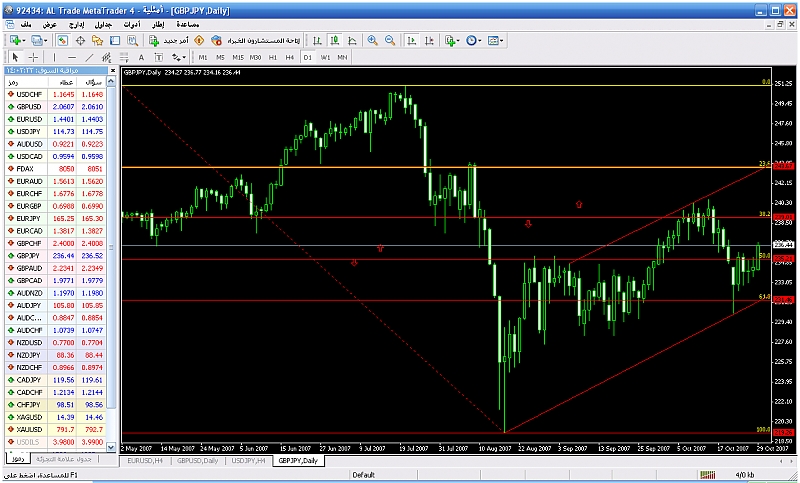Screen dimensions: 800x483
Task: Select the Fibonacci Retracement tool
Action: (124, 57)
